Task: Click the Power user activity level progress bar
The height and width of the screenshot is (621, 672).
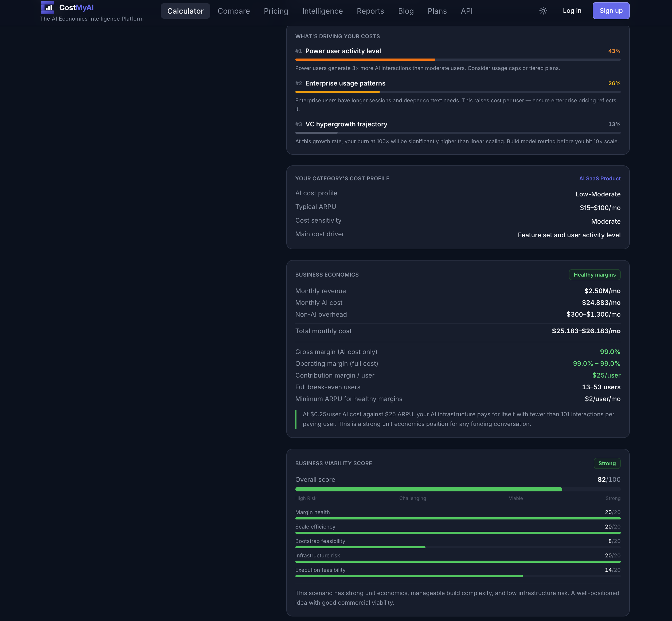Action: pos(458,60)
